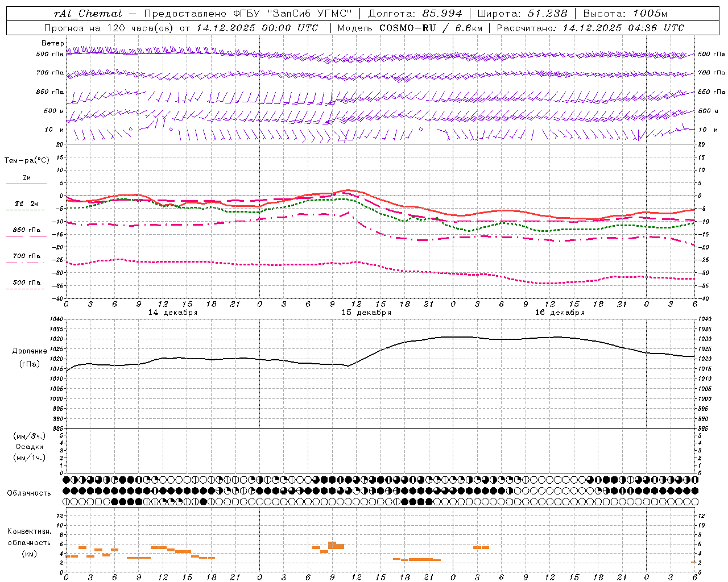Select the provider text ФГБУ "ЗапСиб УГМС"
Screen dimensions: 728x582
(x=294, y=14)
